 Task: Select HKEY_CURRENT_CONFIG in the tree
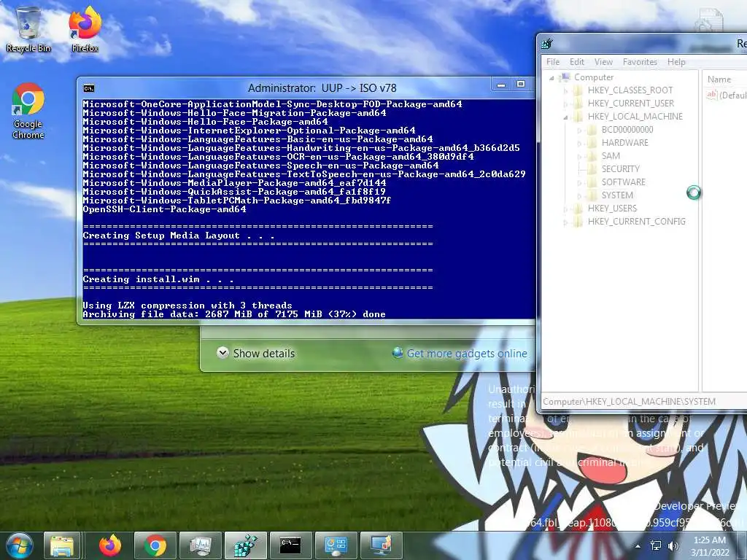click(636, 221)
